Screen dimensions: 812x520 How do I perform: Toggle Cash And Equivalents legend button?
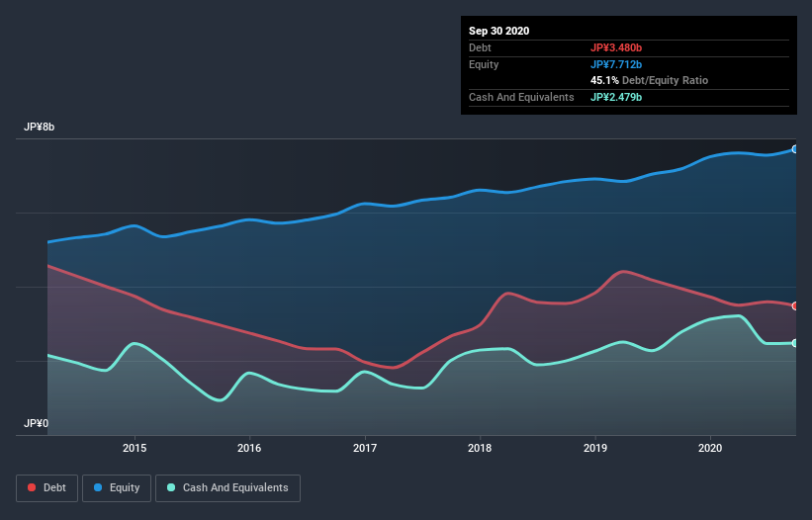click(x=227, y=488)
